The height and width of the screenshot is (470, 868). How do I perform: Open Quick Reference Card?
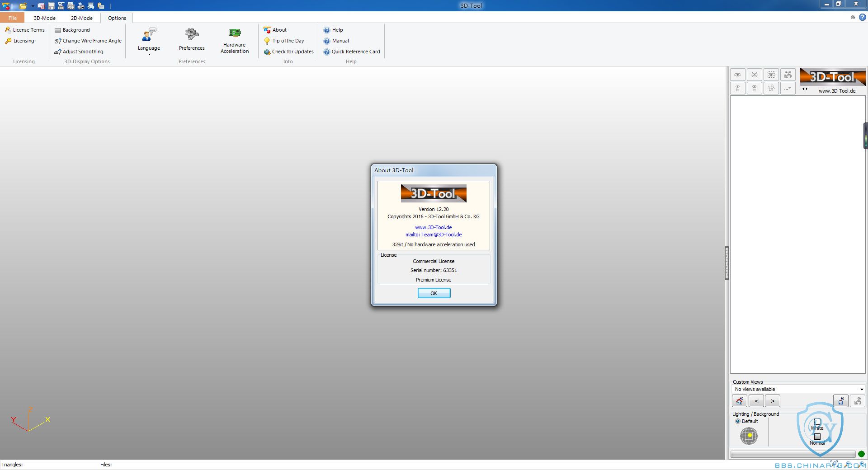click(x=352, y=52)
